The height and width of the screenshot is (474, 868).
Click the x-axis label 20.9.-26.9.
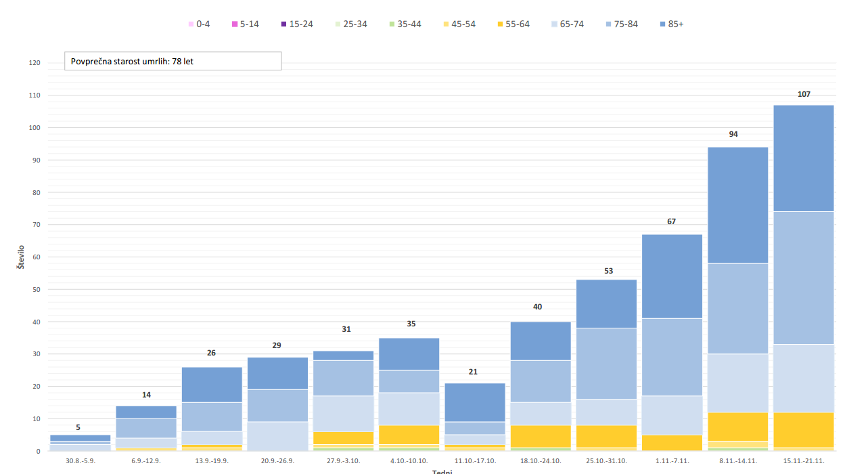277,460
